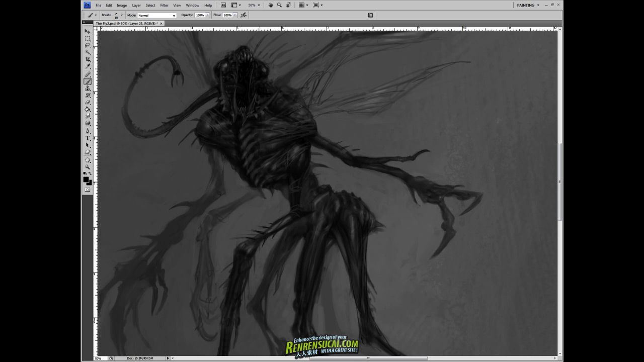Click the Zoom tool in application bar

(x=279, y=5)
